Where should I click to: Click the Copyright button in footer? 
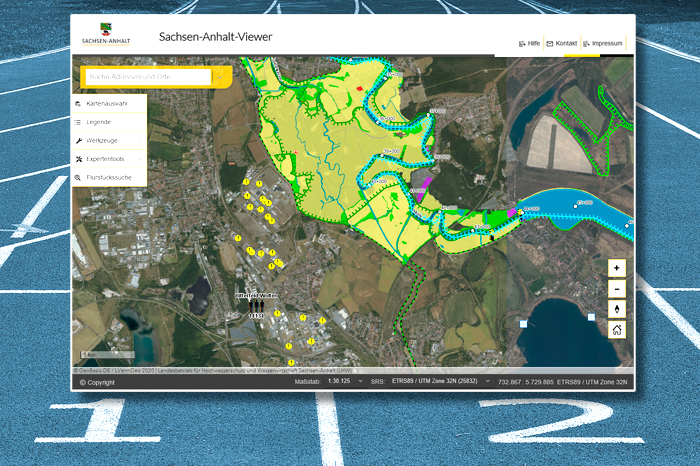point(96,382)
